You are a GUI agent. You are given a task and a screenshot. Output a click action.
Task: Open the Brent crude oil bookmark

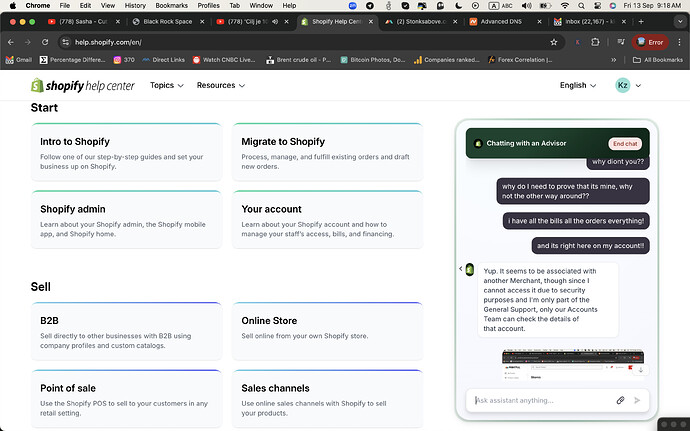(x=299, y=60)
